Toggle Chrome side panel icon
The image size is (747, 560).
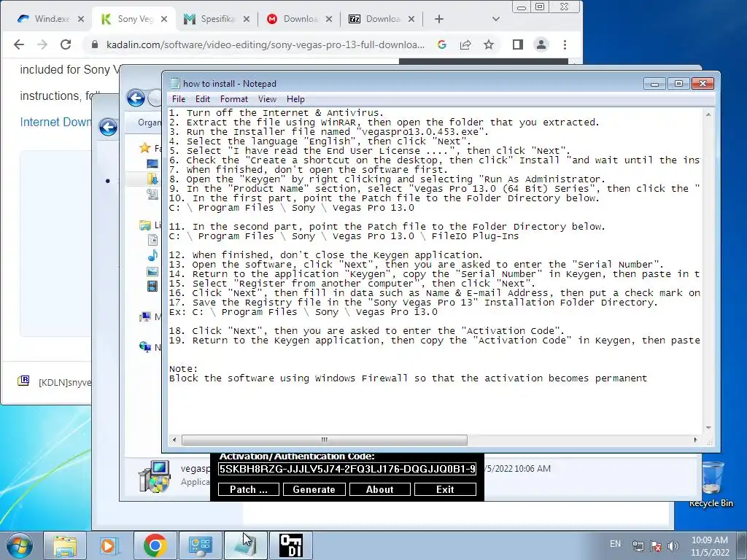pyautogui.click(x=518, y=44)
